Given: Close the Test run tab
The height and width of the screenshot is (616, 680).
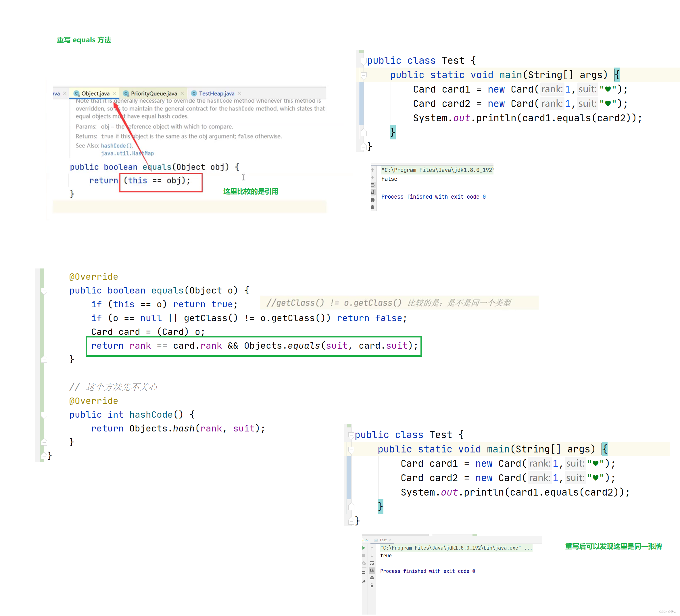Looking at the screenshot, I should 390,540.
